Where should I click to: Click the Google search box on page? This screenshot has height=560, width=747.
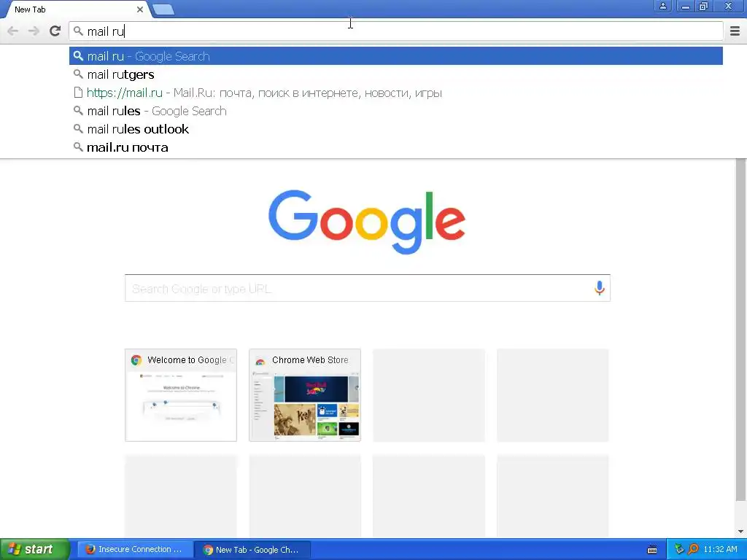tap(368, 288)
